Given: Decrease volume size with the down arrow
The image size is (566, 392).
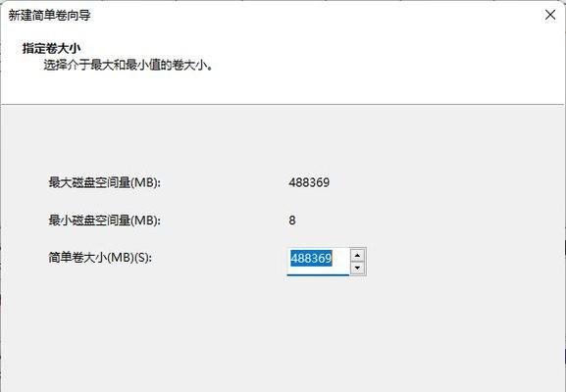Looking at the screenshot, I should pyautogui.click(x=357, y=268).
